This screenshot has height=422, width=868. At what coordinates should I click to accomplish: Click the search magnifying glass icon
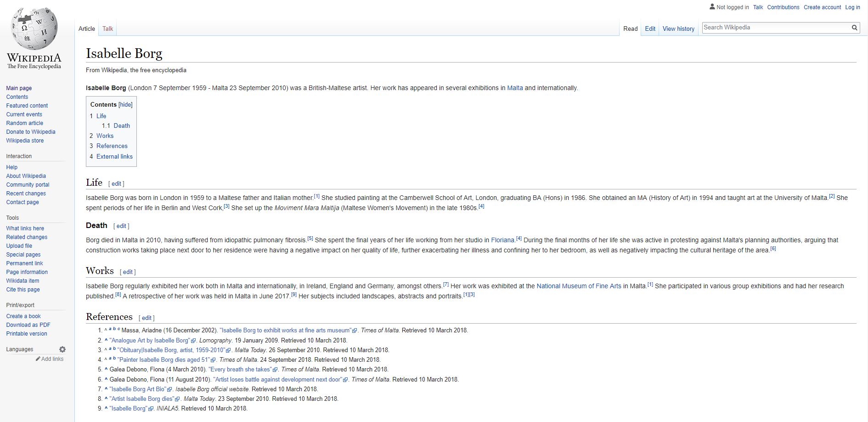854,28
